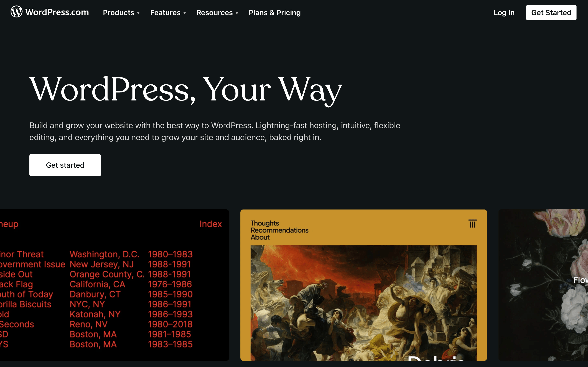Click the WordPress.com wordmark text
Viewport: 588px width, 367px height.
(57, 12)
